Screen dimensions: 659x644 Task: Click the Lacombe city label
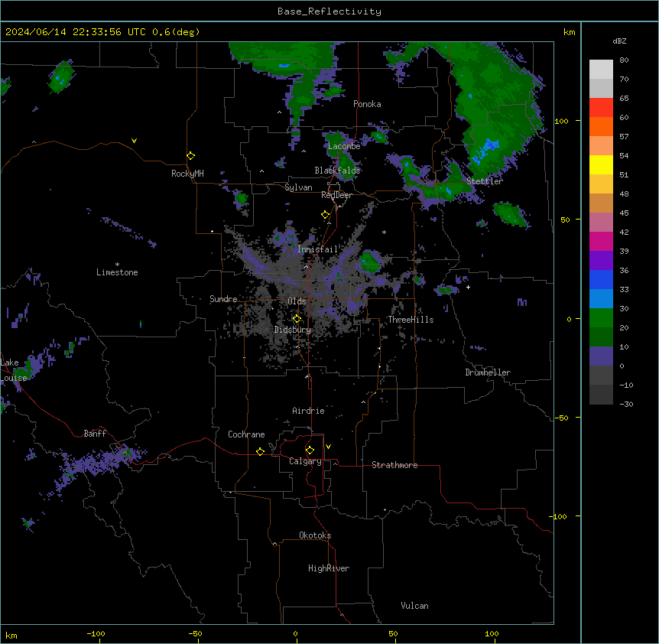pos(344,146)
